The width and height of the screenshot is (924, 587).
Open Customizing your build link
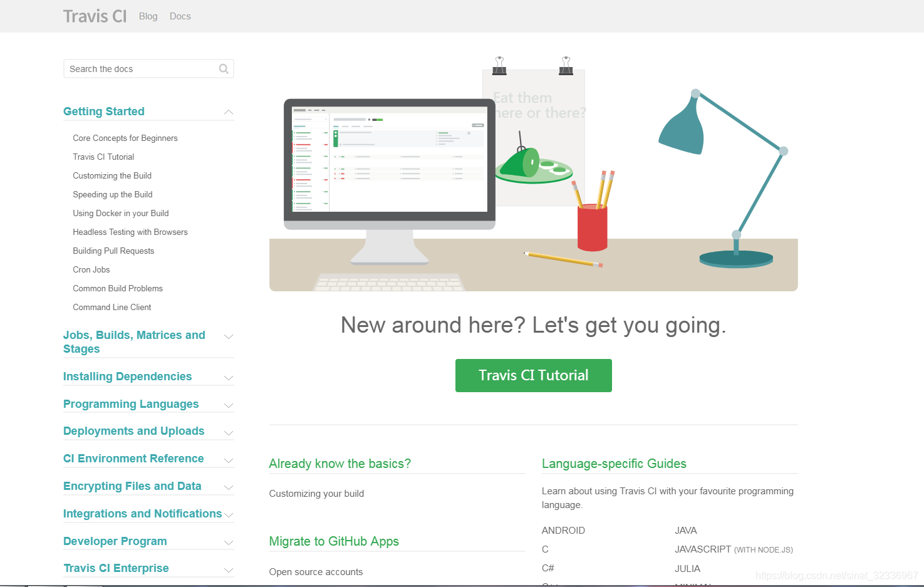(316, 494)
